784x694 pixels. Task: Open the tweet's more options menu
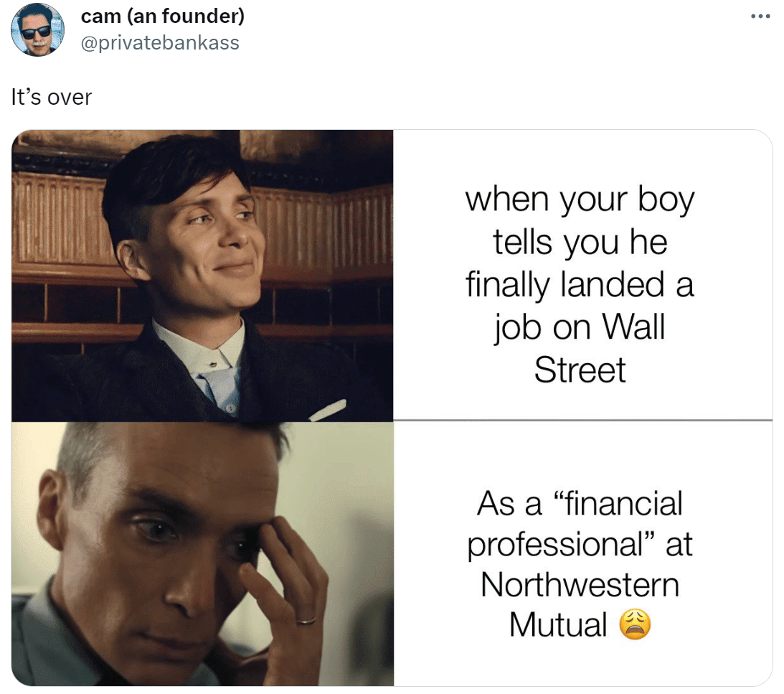[x=760, y=17]
